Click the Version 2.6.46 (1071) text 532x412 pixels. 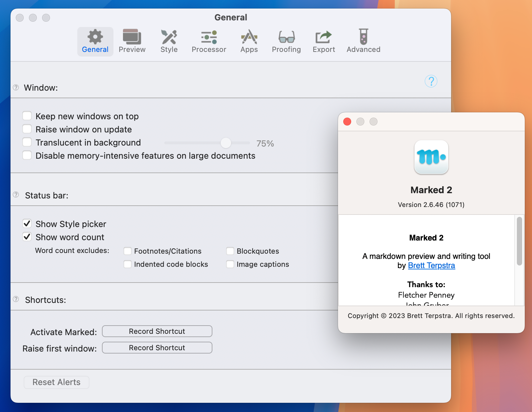[x=431, y=205]
